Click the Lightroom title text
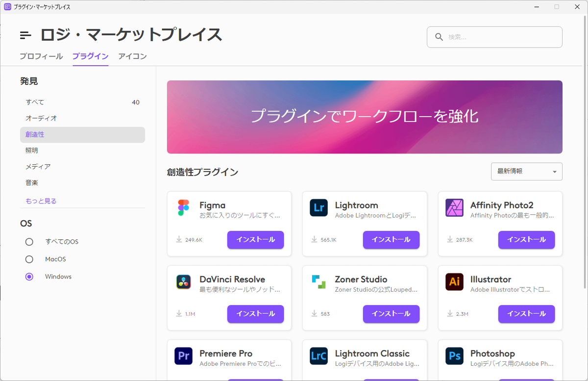This screenshot has width=588, height=381. (357, 205)
